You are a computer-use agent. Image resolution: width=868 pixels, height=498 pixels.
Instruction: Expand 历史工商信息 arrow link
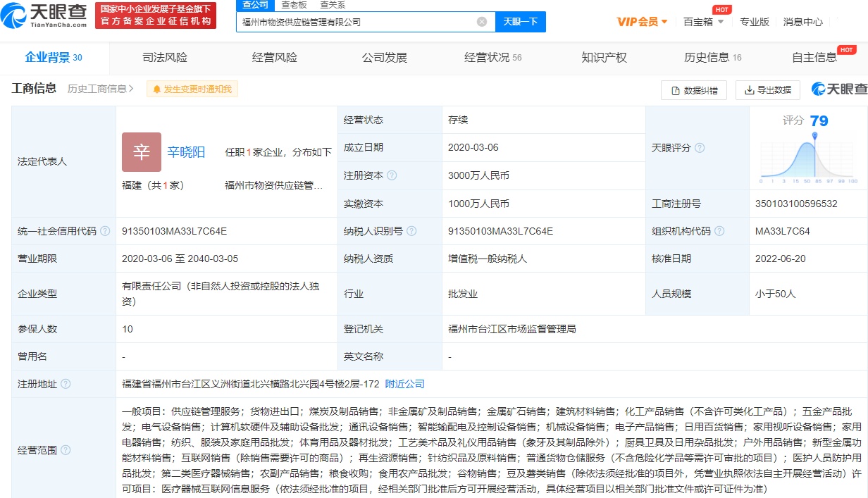[x=101, y=89]
